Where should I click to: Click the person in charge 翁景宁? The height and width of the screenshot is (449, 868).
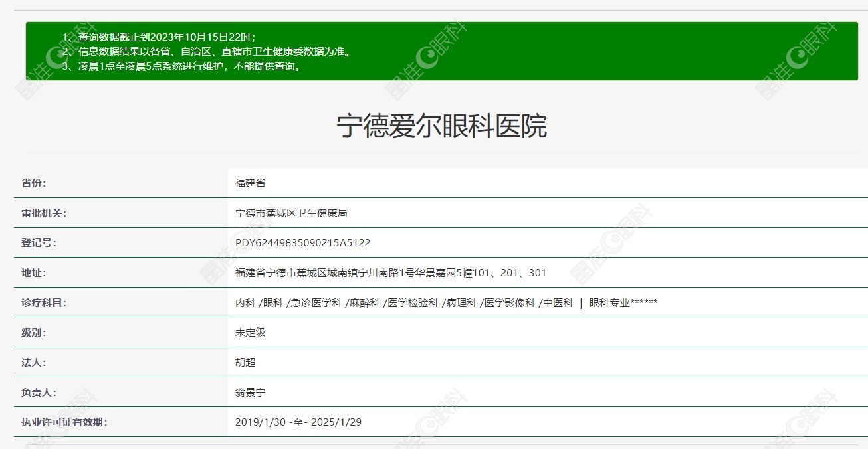[251, 393]
